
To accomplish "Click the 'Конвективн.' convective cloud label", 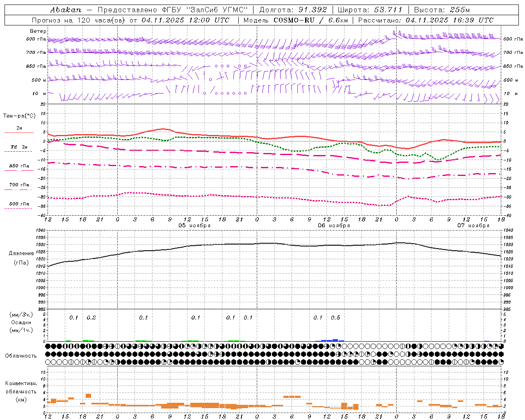I will point(21,383).
